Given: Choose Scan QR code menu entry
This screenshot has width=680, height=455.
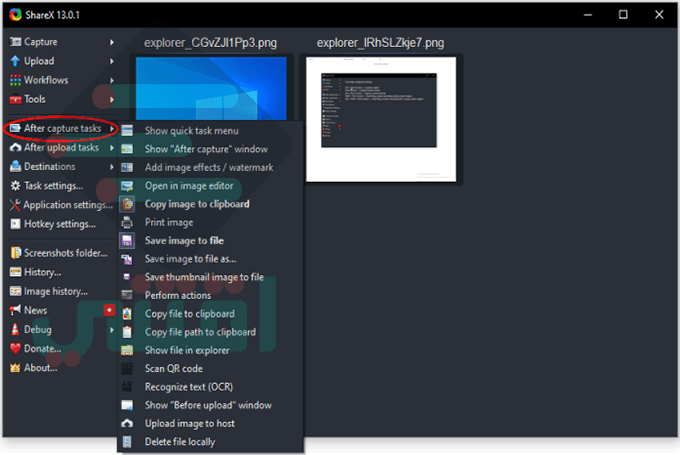Looking at the screenshot, I should pos(210,369).
